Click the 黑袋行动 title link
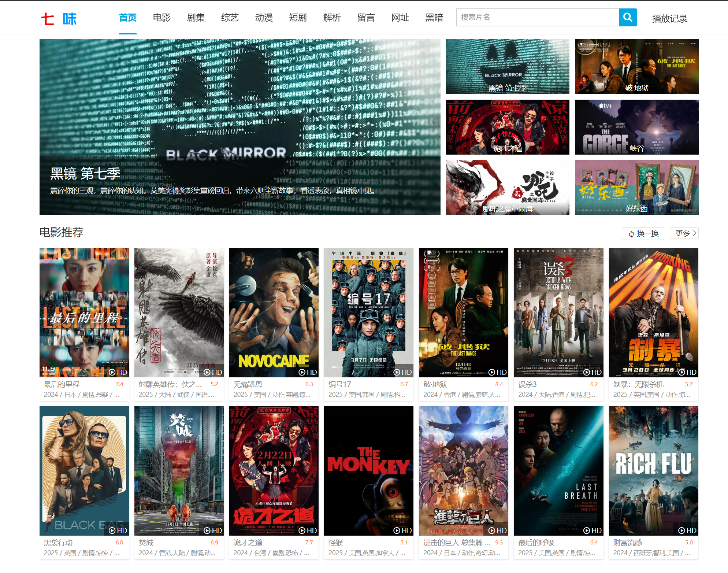The width and height of the screenshot is (728, 573). (x=58, y=543)
